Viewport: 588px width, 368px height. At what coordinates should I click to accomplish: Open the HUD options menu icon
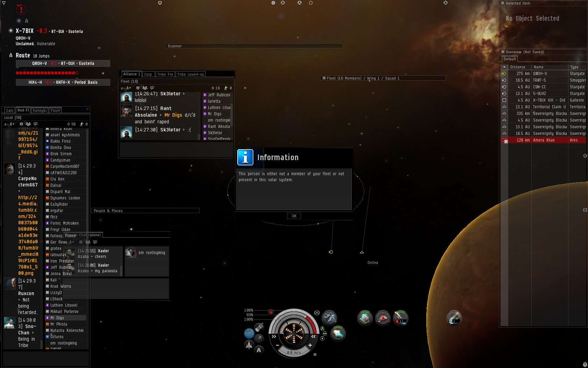pyautogui.click(x=315, y=355)
